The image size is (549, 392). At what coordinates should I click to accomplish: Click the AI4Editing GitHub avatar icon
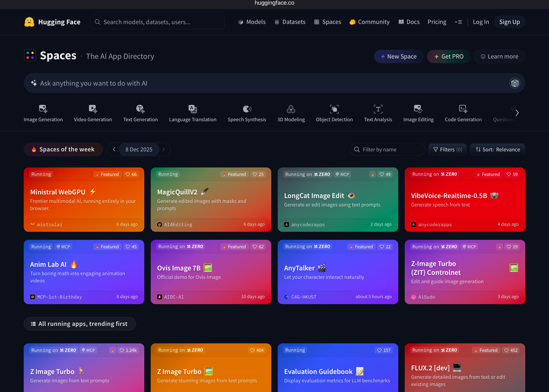click(x=160, y=225)
